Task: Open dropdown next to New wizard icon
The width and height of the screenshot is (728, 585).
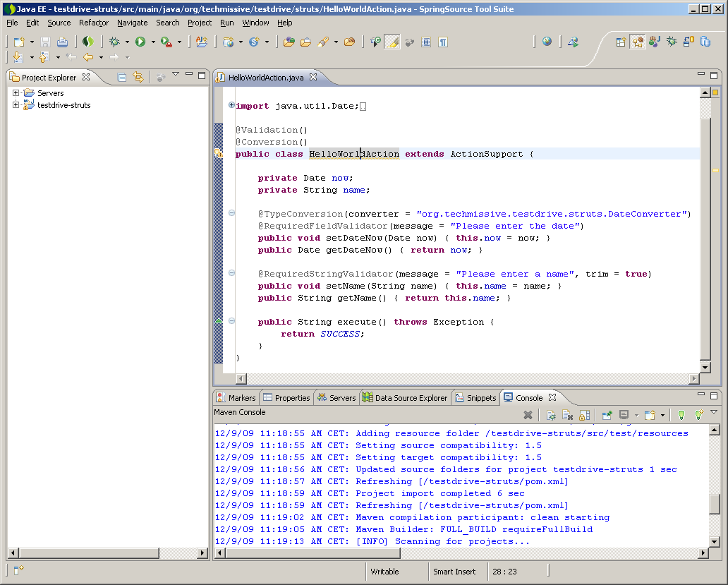Action: click(x=32, y=42)
